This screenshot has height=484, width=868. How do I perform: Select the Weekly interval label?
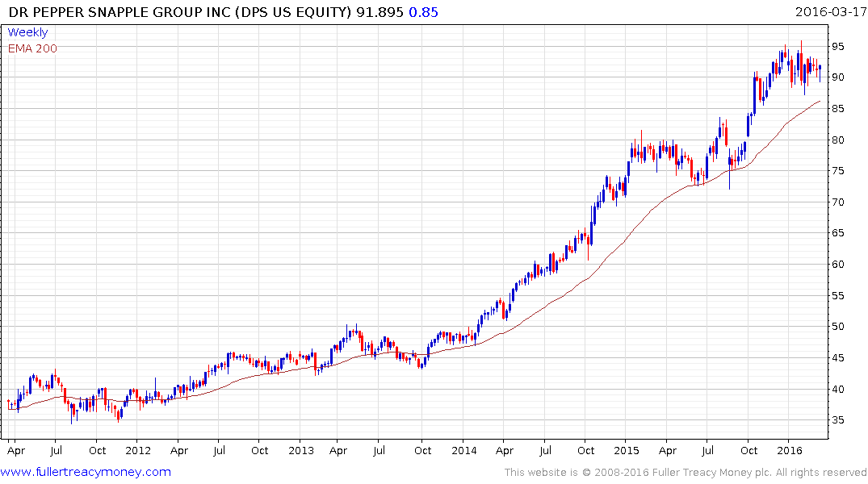[x=27, y=32]
